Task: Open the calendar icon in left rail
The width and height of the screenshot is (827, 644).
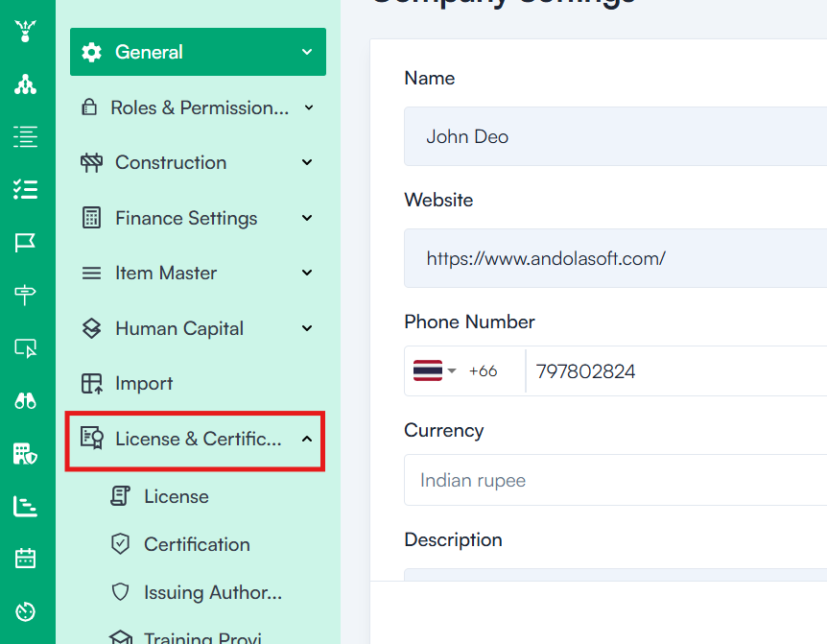Action: click(x=26, y=558)
